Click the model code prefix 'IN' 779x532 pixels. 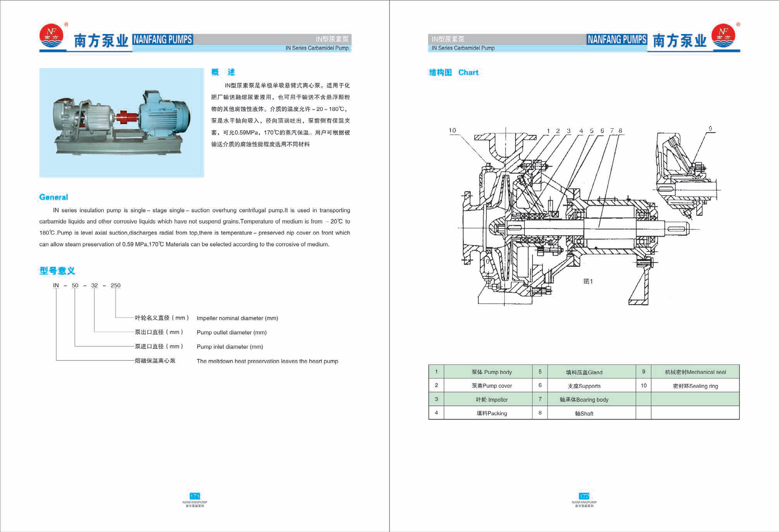click(x=56, y=285)
